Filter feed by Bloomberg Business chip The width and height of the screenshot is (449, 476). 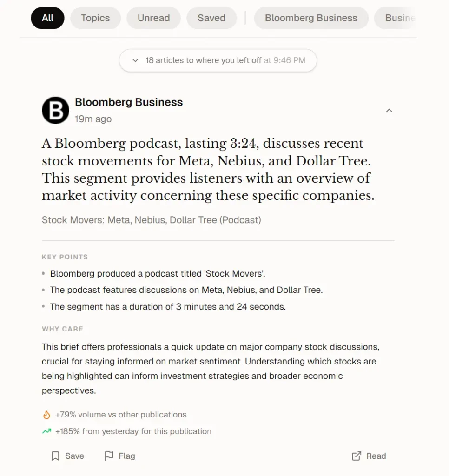[311, 18]
